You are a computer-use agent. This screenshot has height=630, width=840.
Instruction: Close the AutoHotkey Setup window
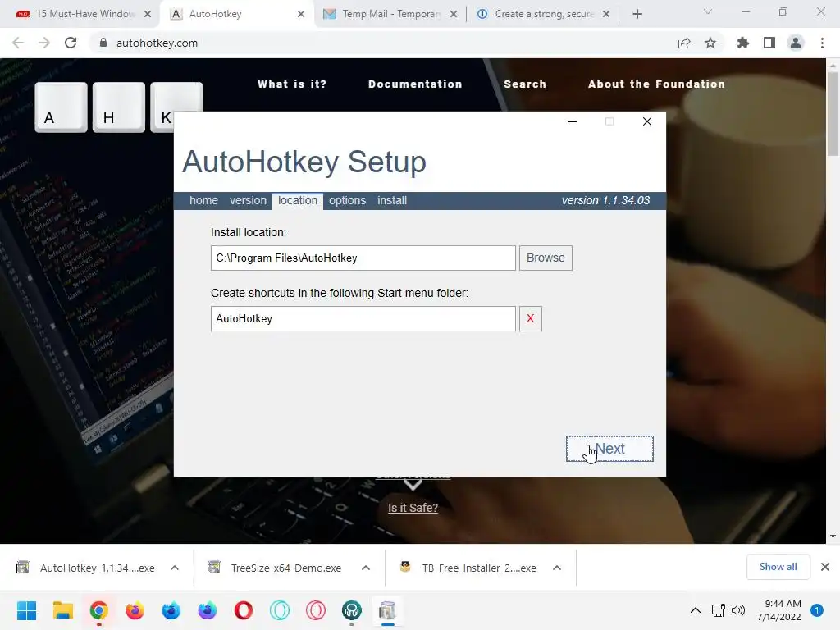(647, 121)
